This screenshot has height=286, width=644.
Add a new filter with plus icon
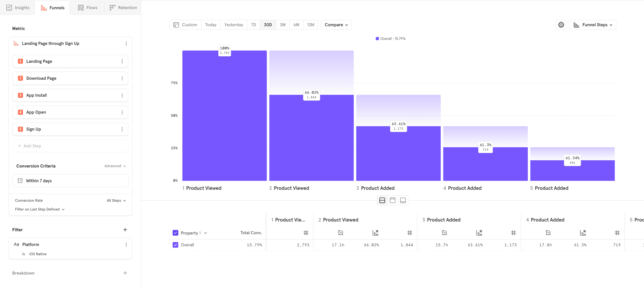tap(125, 230)
